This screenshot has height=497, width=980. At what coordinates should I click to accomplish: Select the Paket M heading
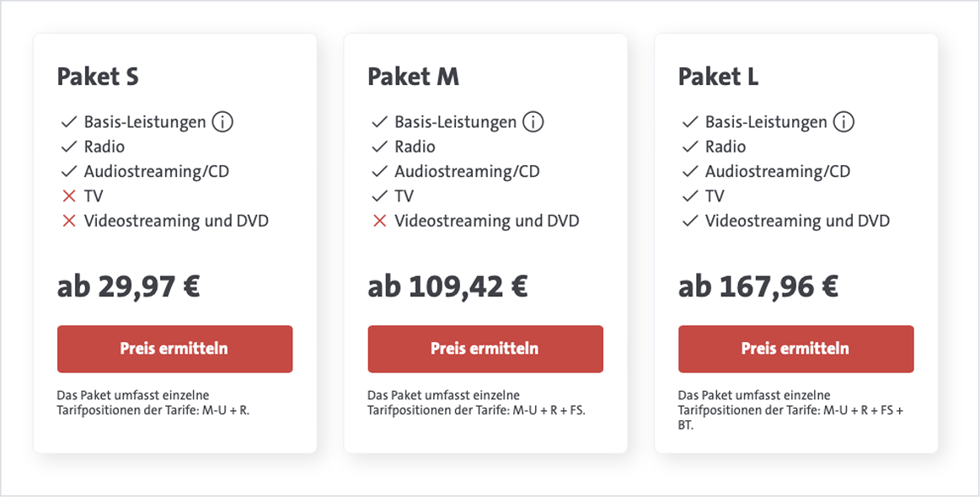(x=413, y=77)
